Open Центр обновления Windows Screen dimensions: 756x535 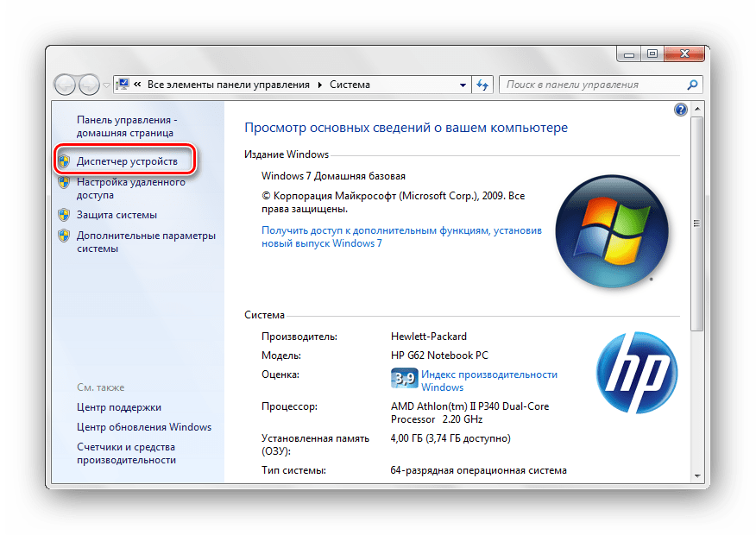[142, 426]
